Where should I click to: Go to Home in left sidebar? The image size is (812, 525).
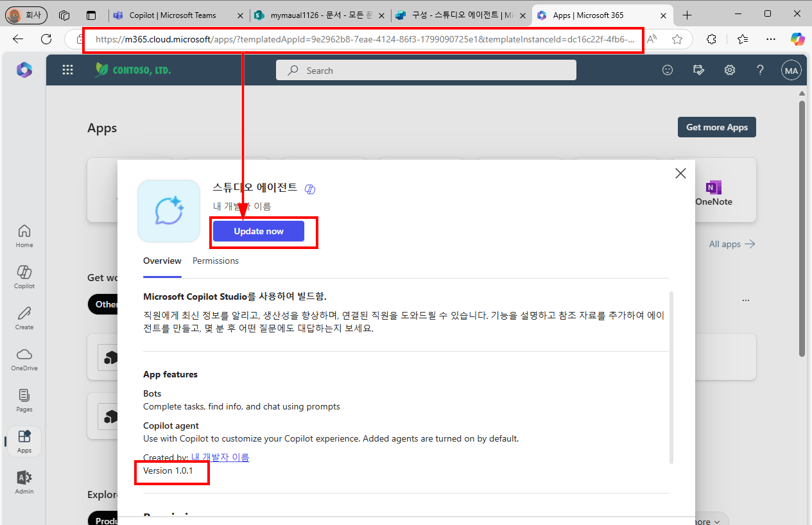pyautogui.click(x=24, y=236)
